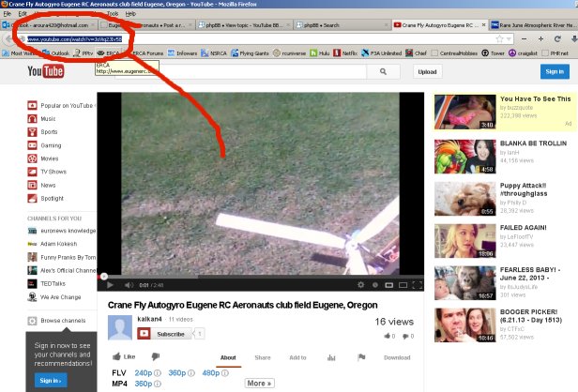Open BLANKA BE TROLLIN video thumbnail
This screenshot has height=392, width=578.
pos(465,157)
